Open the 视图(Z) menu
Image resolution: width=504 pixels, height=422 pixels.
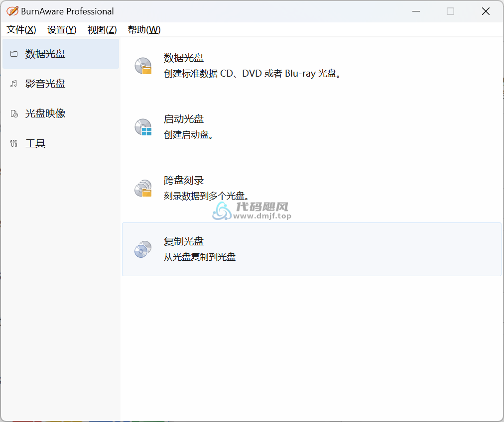coord(102,29)
